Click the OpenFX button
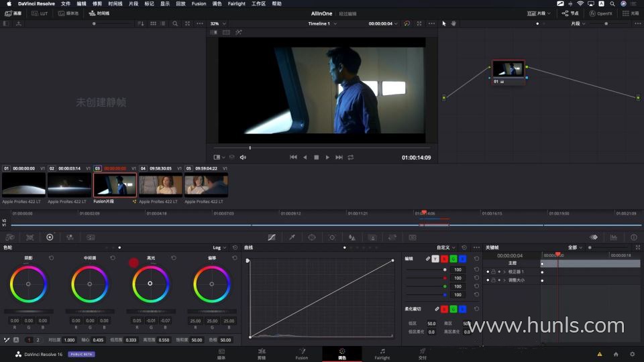The width and height of the screenshot is (644, 362). tap(600, 13)
